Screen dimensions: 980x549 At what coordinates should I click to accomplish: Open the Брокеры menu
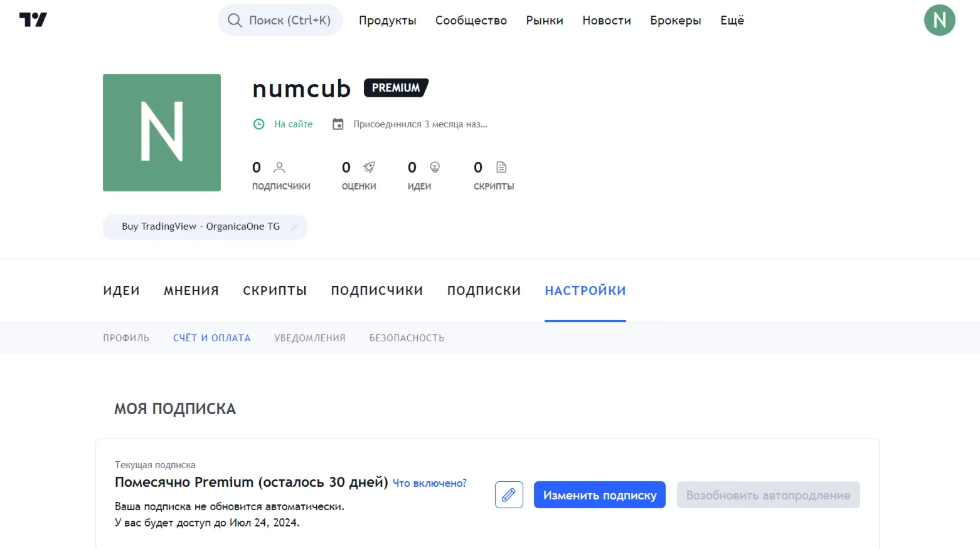click(x=676, y=21)
